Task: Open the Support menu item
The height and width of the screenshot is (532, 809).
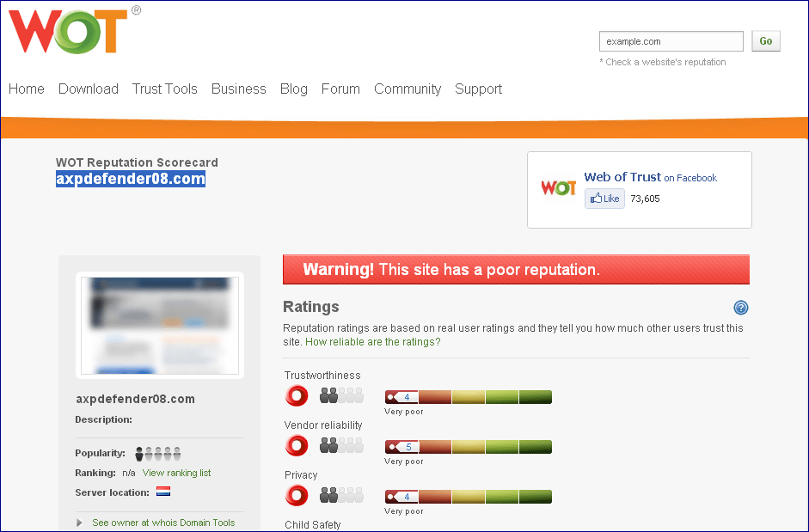Action: 478,89
